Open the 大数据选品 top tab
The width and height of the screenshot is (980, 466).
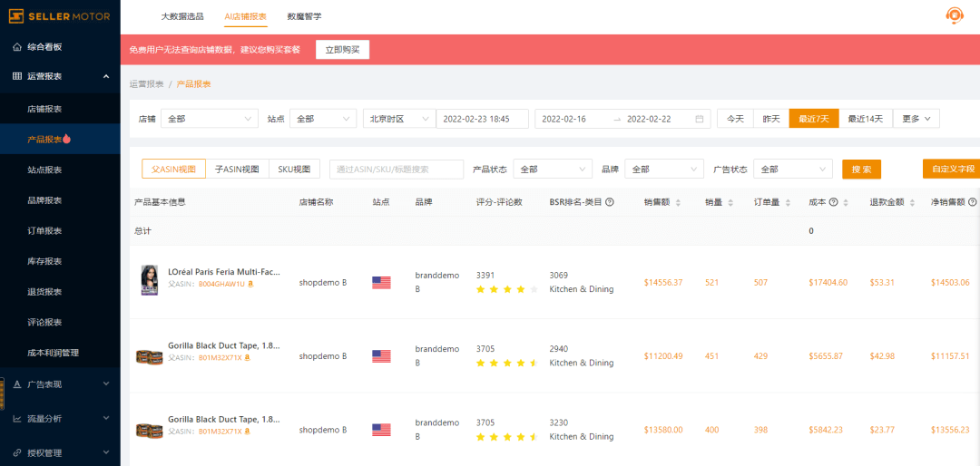pos(182,16)
